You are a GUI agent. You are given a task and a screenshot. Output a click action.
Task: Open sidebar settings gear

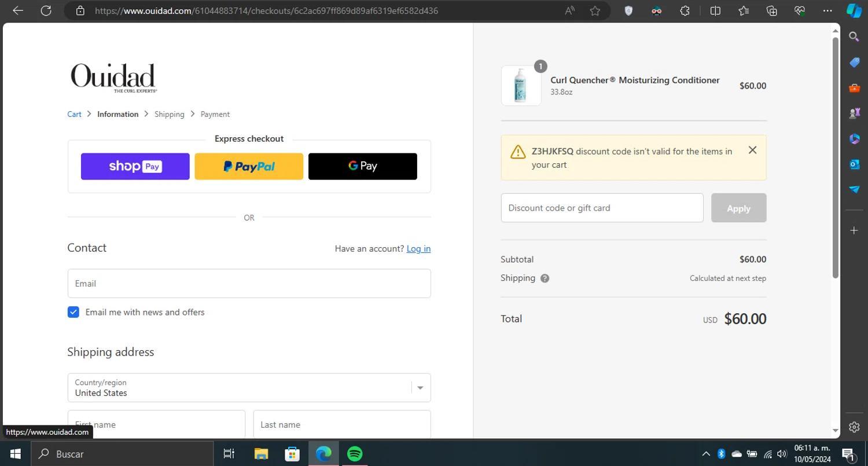click(x=854, y=427)
